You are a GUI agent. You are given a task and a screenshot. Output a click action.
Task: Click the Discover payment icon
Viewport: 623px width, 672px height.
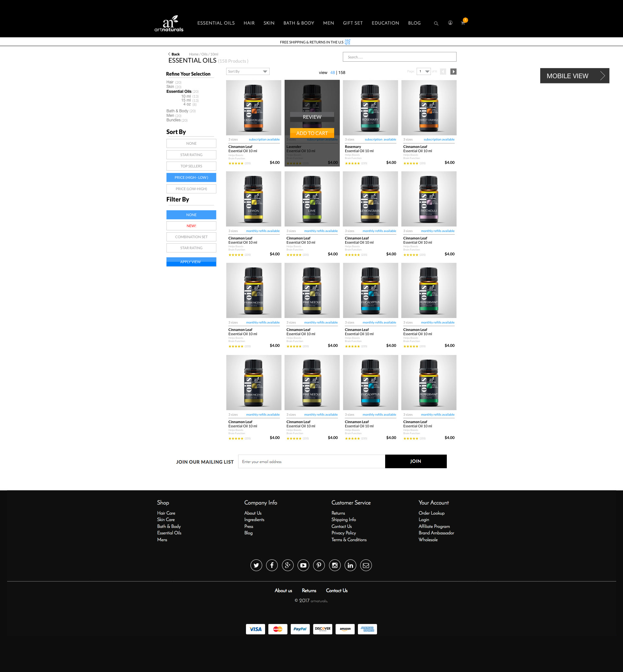tap(323, 629)
